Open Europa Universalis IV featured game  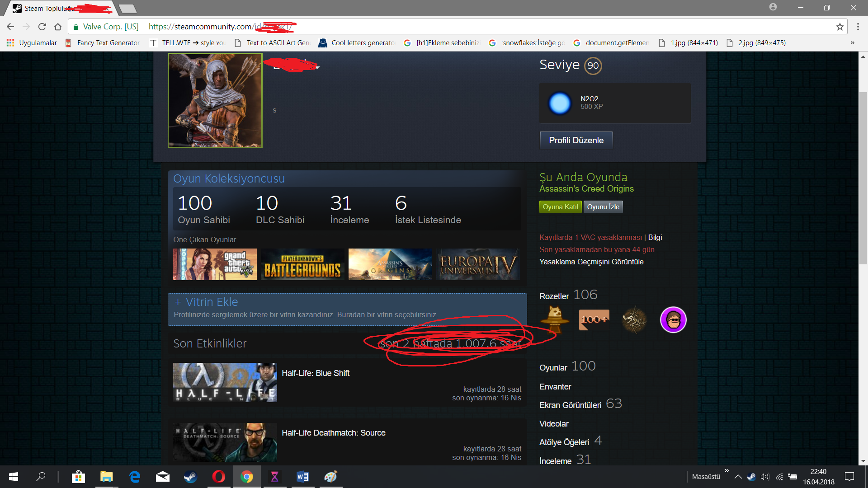click(x=478, y=264)
